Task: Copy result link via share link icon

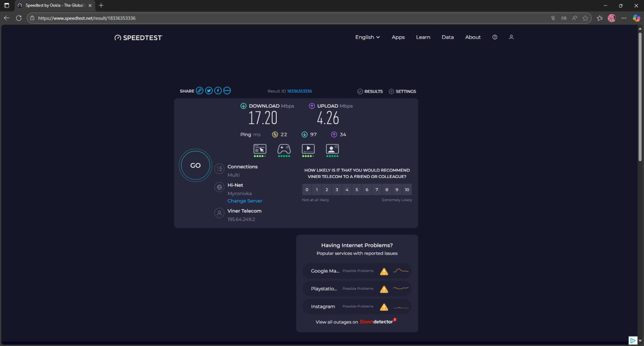Action: click(x=200, y=91)
